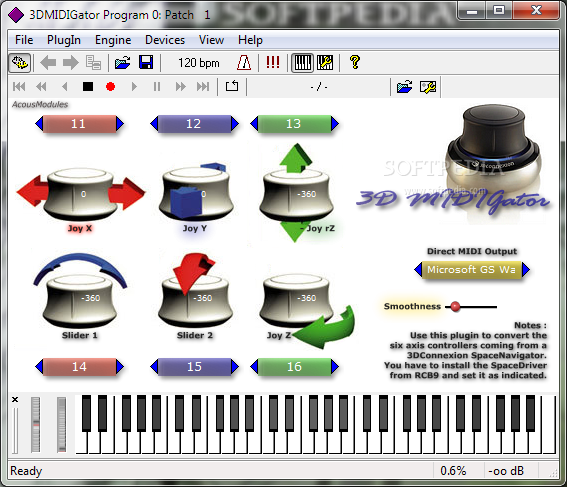Image resolution: width=567 pixels, height=487 pixels.
Task: Decrease controller 11 with left arrow
Action: pos(39,124)
